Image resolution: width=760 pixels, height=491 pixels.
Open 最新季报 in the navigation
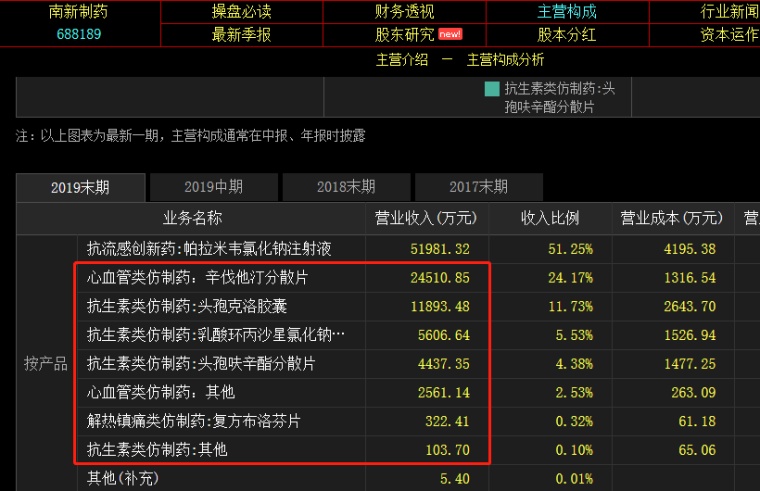241,34
